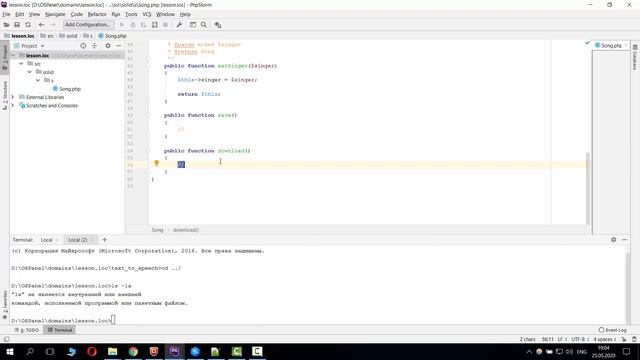Toggle the Structure side tool window tab
This screenshot has width=640, height=360.
click(x=5, y=96)
